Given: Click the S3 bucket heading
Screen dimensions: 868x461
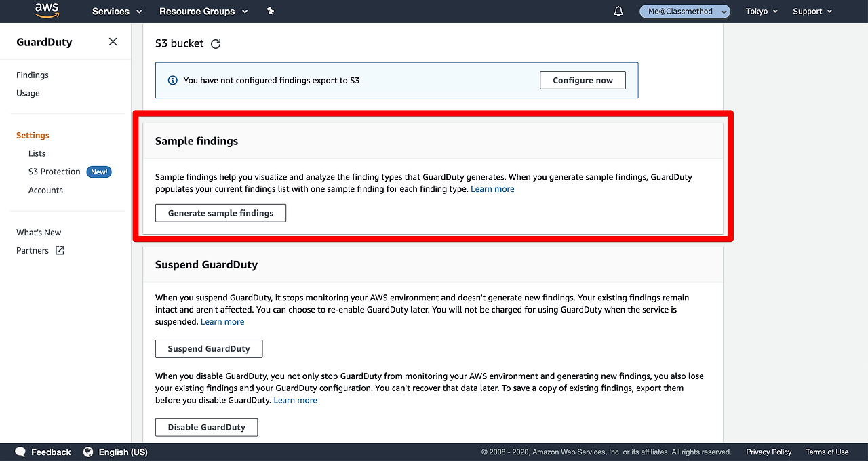Looking at the screenshot, I should click(x=179, y=43).
